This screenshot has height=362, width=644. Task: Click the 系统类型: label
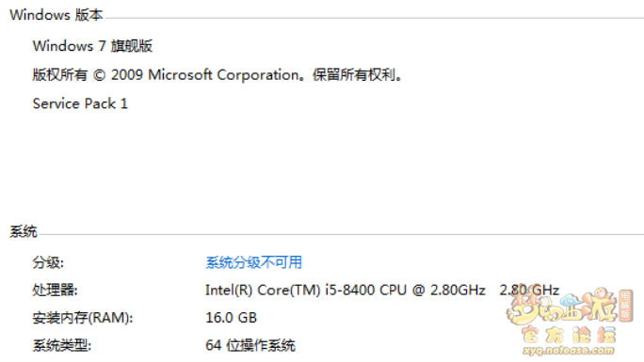(62, 346)
